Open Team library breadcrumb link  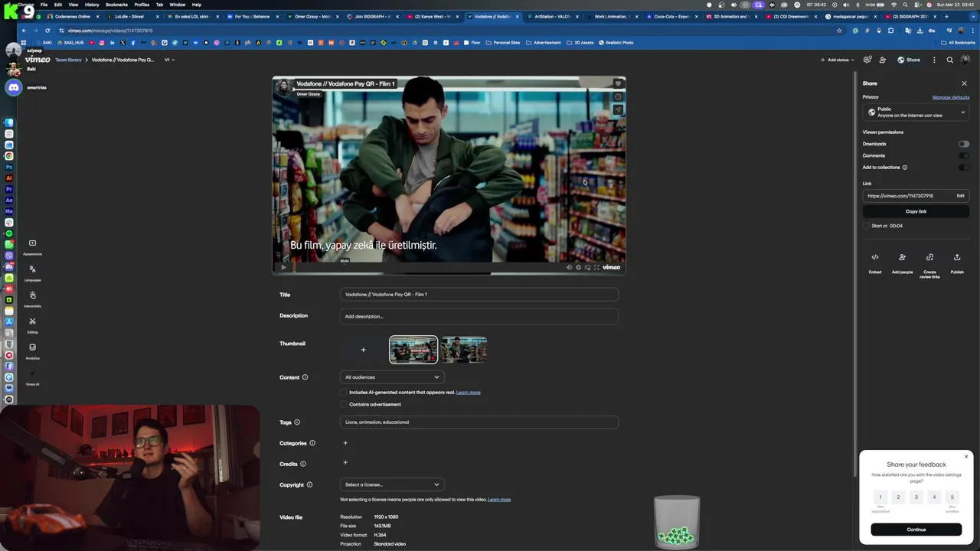coord(68,60)
